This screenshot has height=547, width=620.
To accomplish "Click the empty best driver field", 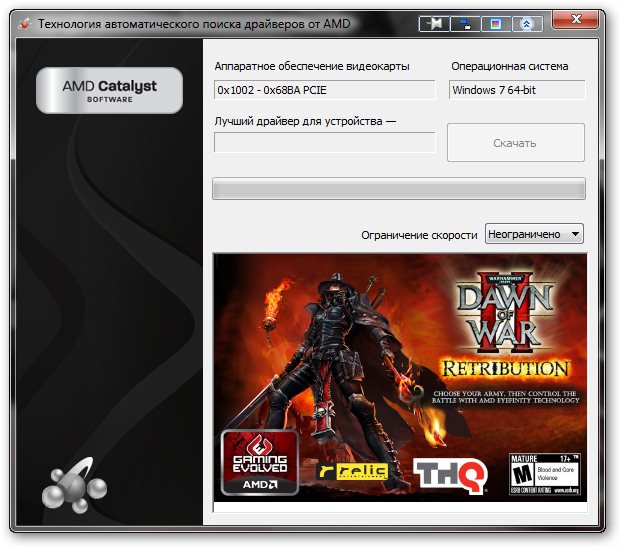I will [x=324, y=142].
